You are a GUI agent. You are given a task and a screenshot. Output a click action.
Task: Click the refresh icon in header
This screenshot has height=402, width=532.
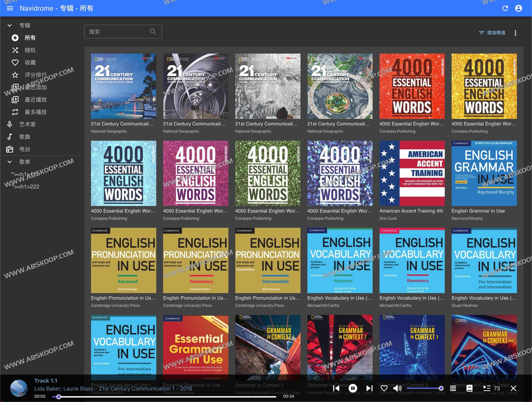pos(505,8)
